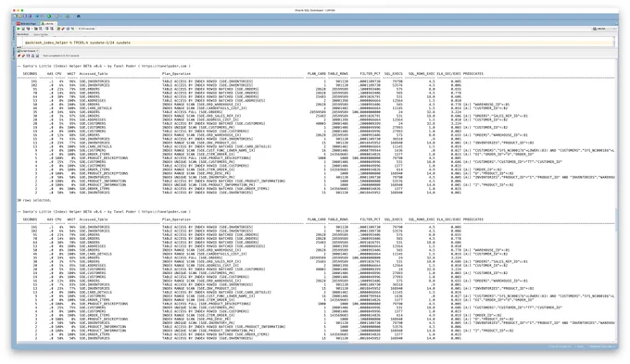
Task: Click the 'Task completed' status message
Action: [60, 56]
